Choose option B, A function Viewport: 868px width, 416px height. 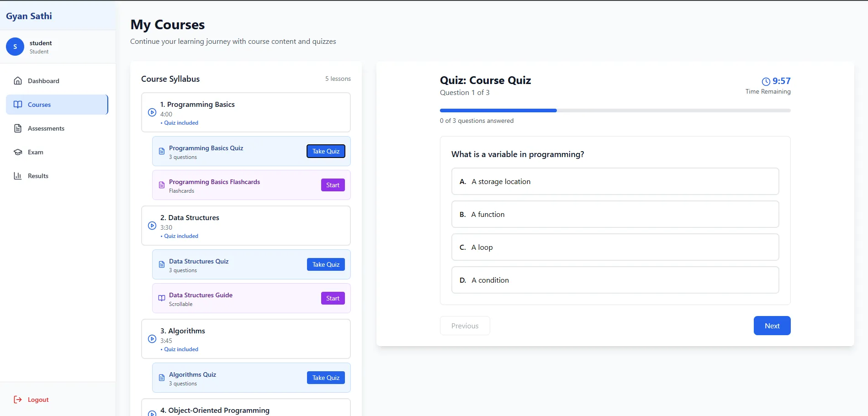click(615, 214)
